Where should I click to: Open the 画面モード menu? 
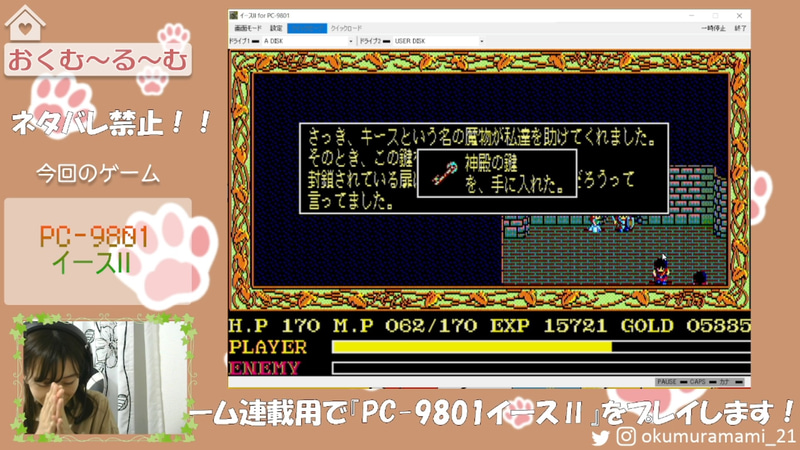247,29
